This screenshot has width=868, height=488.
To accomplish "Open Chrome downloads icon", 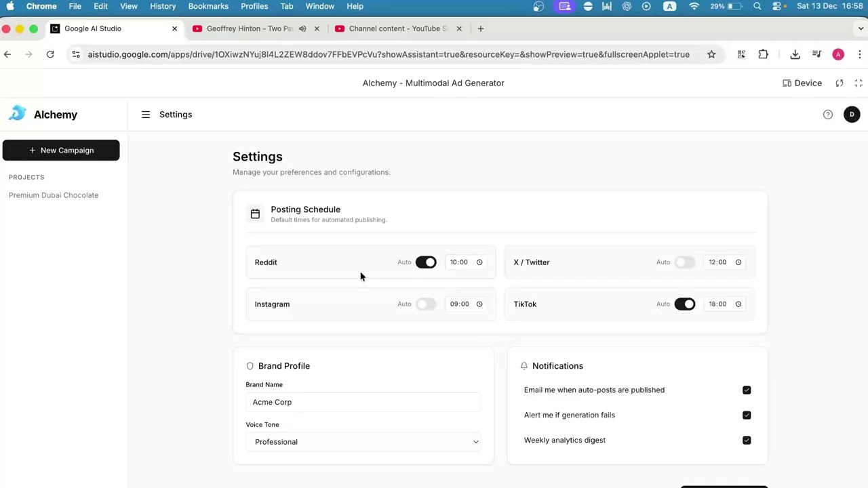I will tap(795, 54).
